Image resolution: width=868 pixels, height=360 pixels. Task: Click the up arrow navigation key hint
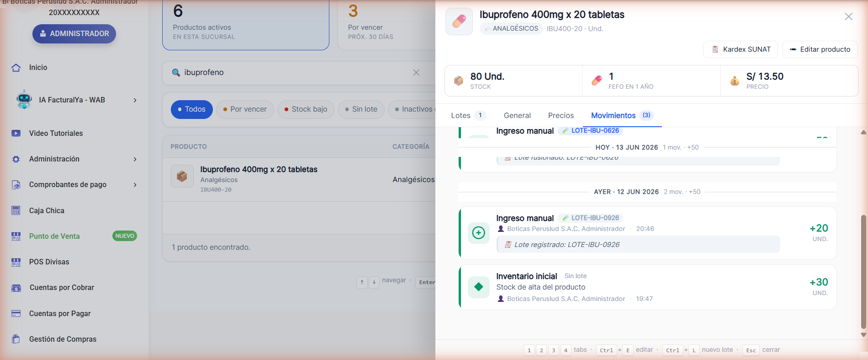[362, 282]
